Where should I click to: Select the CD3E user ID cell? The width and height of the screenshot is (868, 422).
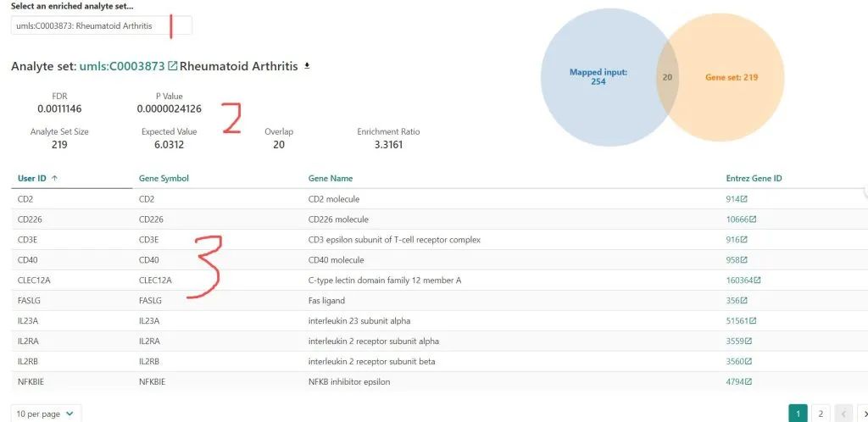pos(28,240)
